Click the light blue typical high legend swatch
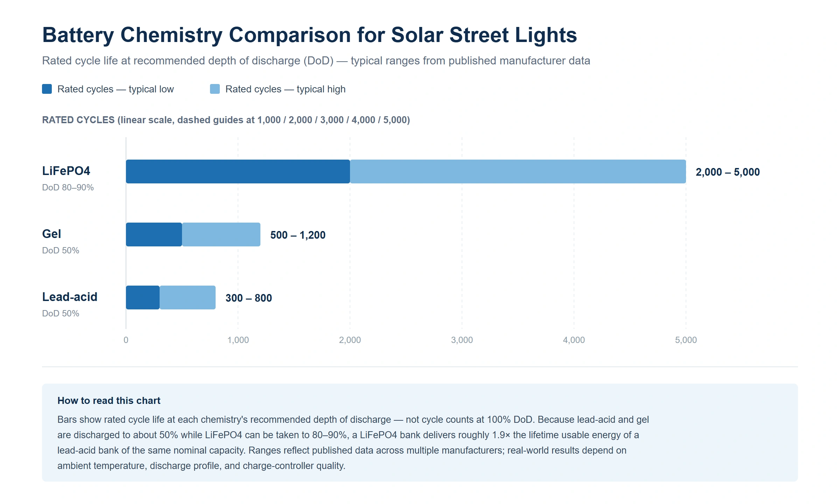 point(215,89)
